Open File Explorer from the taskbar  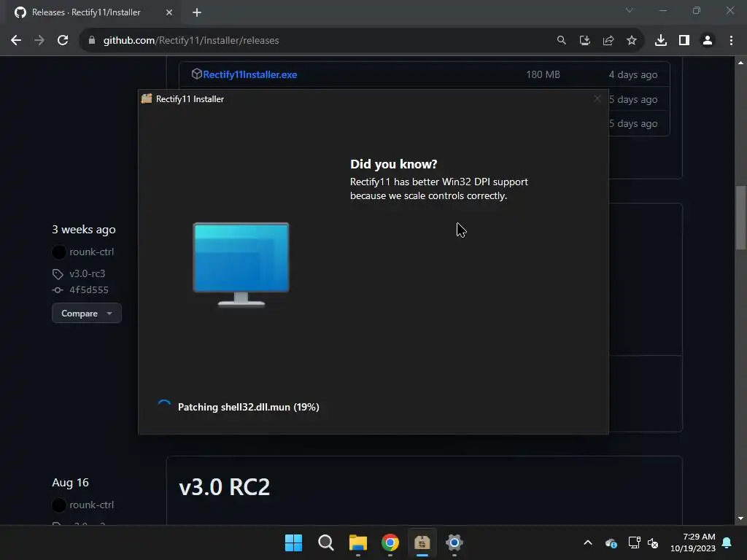pyautogui.click(x=357, y=542)
